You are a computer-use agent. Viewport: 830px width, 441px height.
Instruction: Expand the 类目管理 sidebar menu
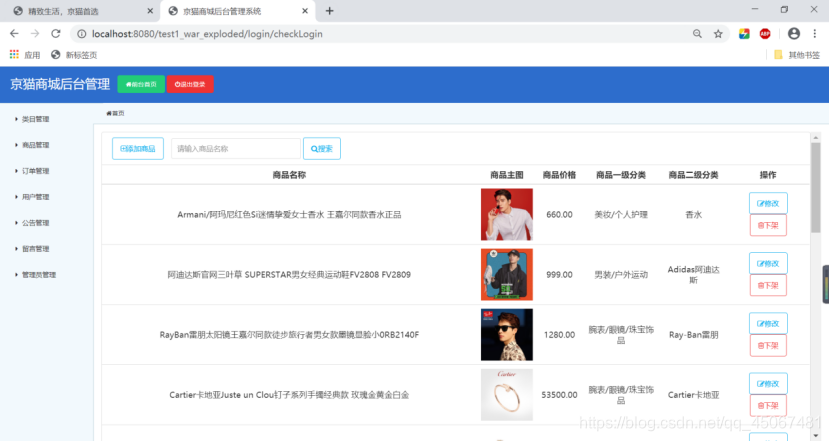coord(32,119)
